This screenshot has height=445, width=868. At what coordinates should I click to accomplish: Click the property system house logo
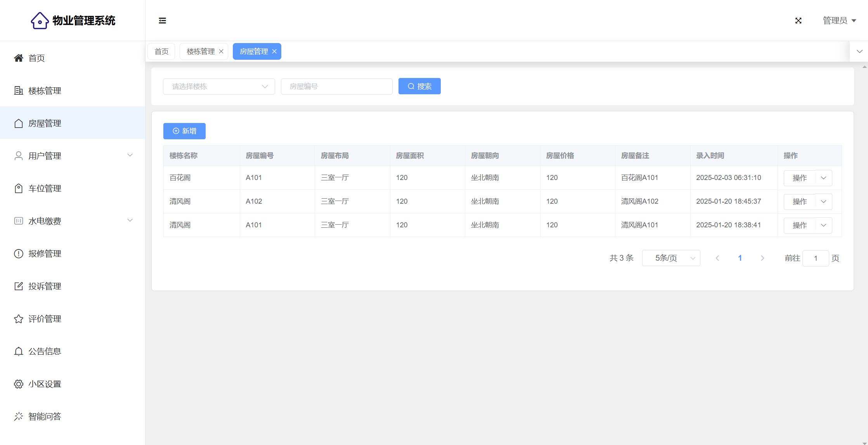[x=40, y=21]
